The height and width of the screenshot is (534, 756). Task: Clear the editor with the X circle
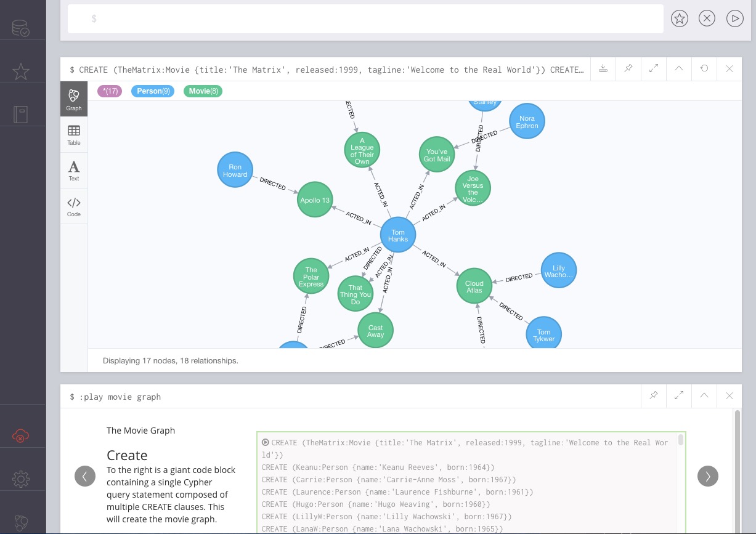pos(707,18)
